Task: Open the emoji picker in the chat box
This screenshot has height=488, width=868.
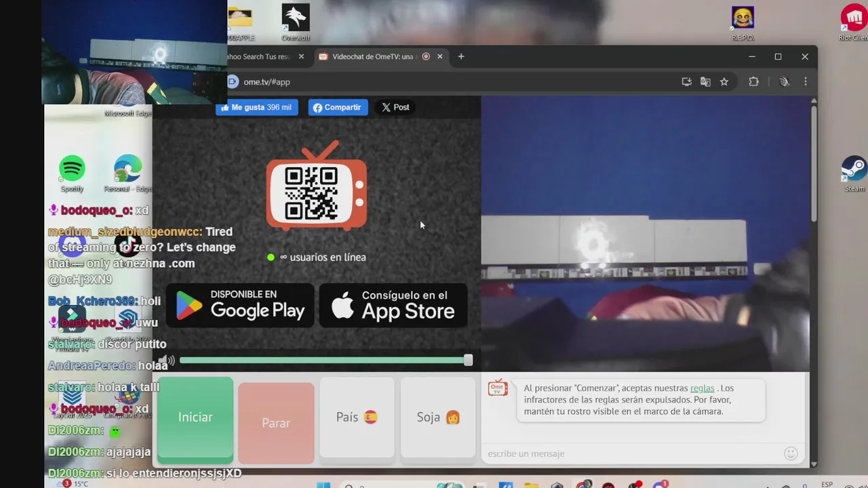Action: (x=791, y=453)
